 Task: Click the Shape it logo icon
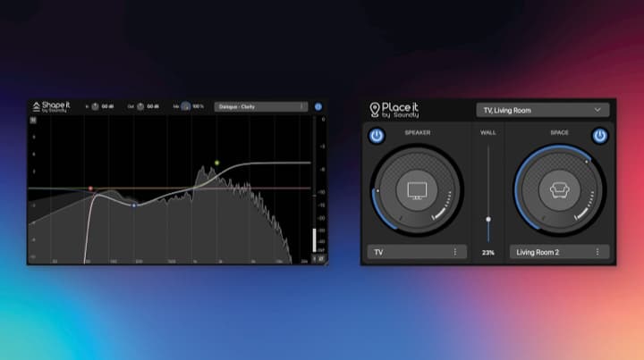pos(36,107)
